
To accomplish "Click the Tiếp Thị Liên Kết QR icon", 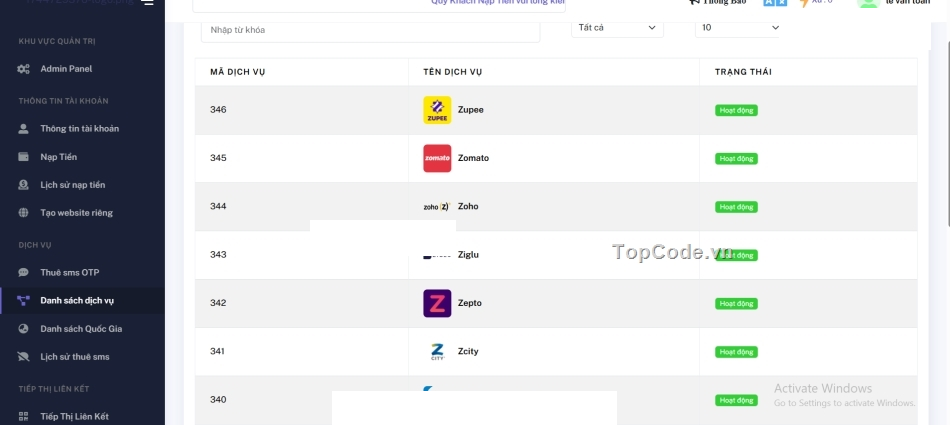I will pyautogui.click(x=24, y=417).
